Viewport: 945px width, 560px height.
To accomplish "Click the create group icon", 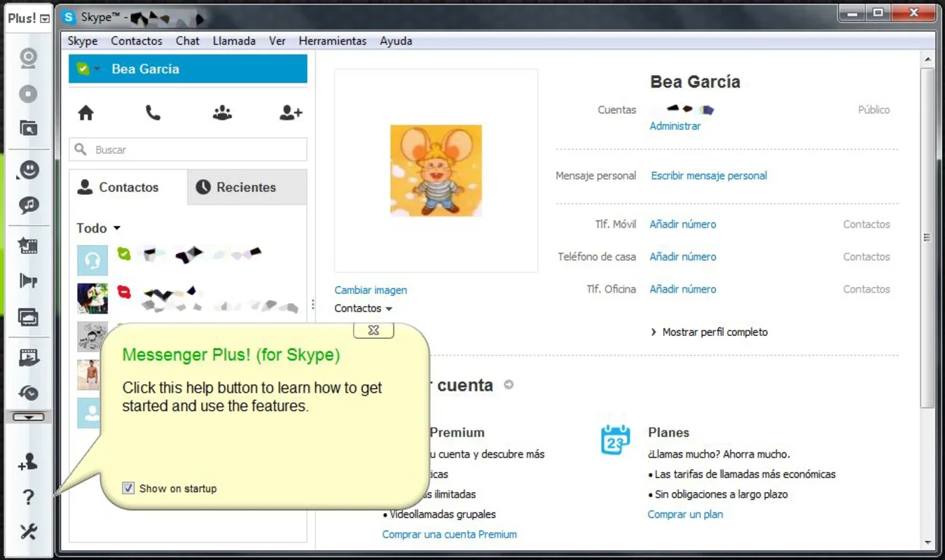I will click(x=222, y=113).
